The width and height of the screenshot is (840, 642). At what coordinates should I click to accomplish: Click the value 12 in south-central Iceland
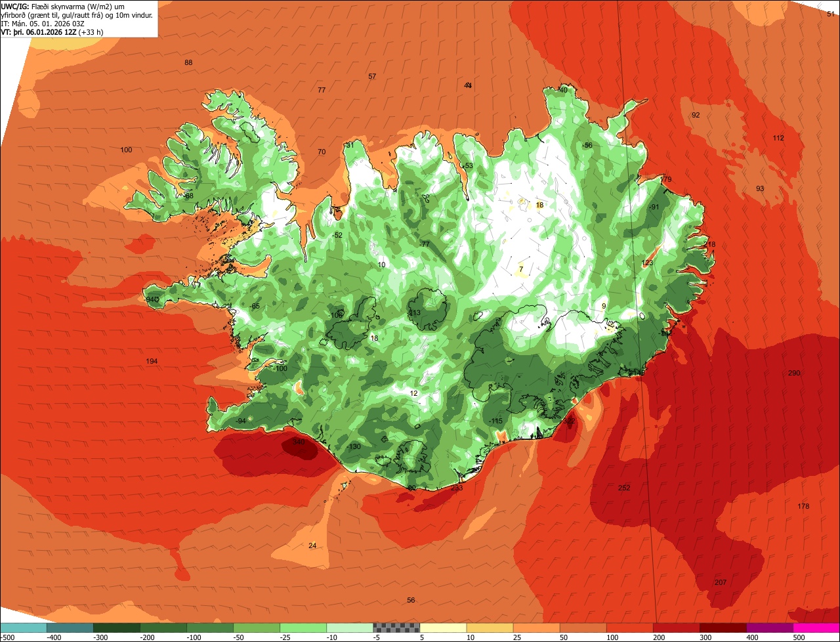[x=413, y=394]
